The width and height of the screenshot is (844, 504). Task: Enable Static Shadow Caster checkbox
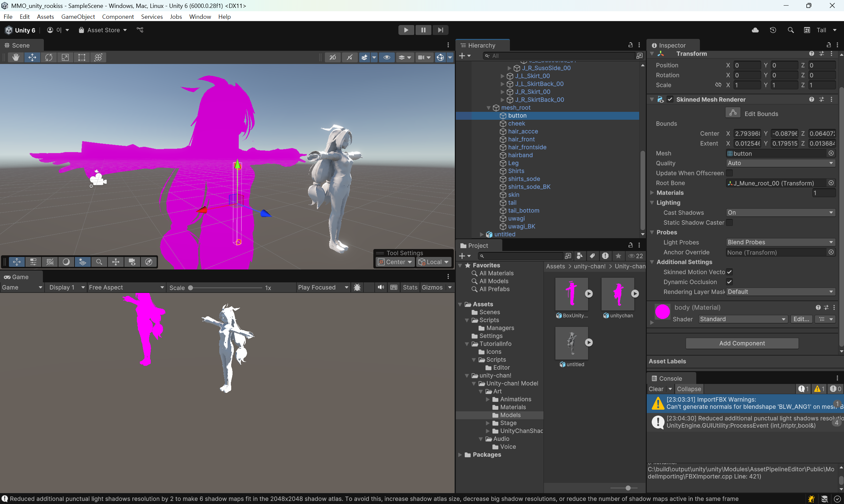click(x=730, y=222)
